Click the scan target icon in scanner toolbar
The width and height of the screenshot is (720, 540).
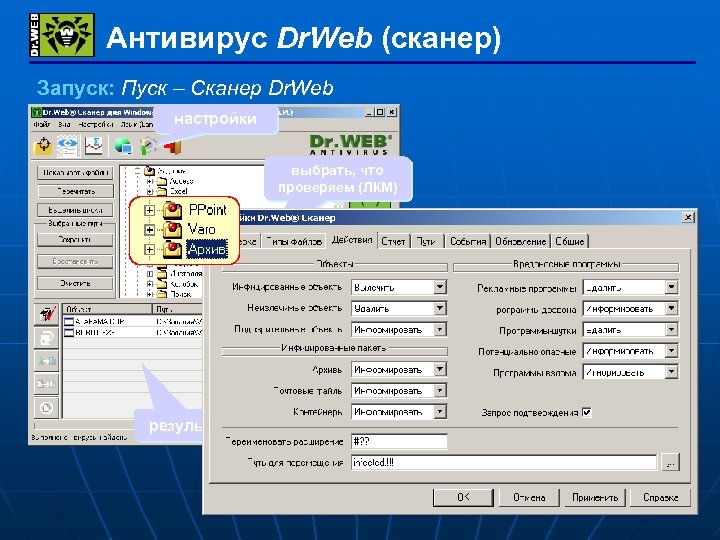43,146
